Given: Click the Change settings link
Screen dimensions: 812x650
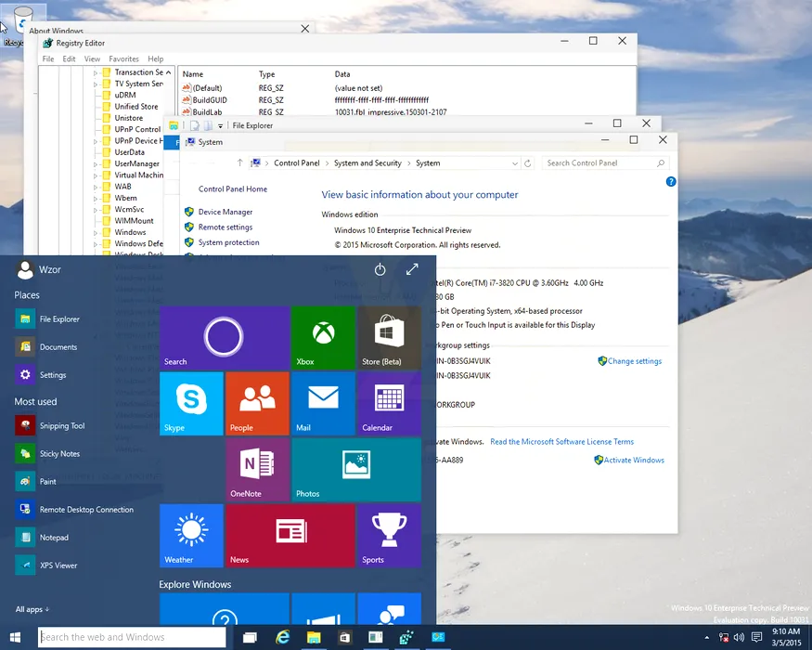Looking at the screenshot, I should point(635,361).
